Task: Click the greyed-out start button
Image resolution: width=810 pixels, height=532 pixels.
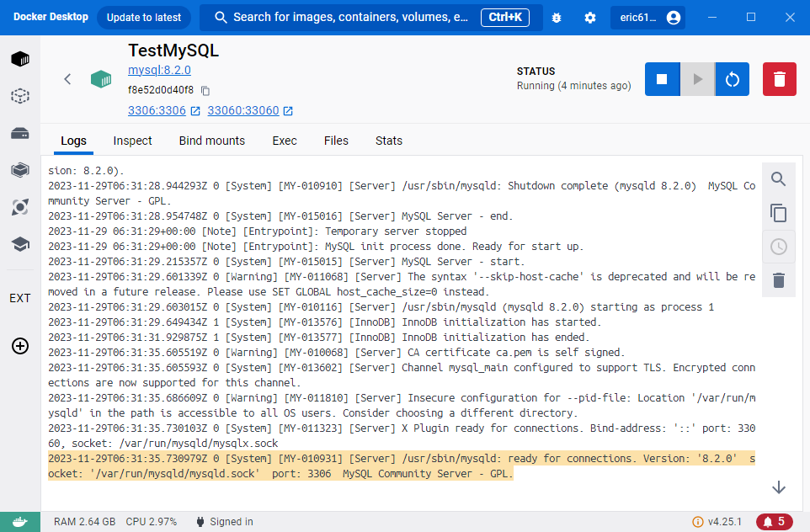Action: coord(697,79)
